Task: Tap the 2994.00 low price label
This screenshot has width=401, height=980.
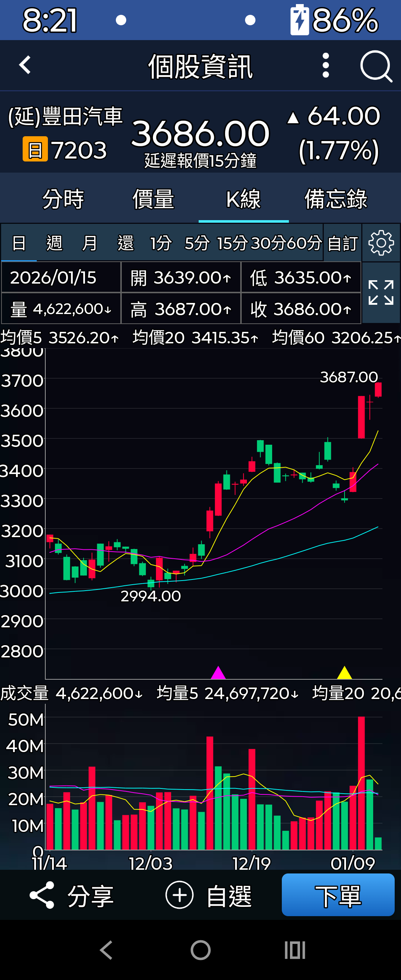Action: point(151,596)
